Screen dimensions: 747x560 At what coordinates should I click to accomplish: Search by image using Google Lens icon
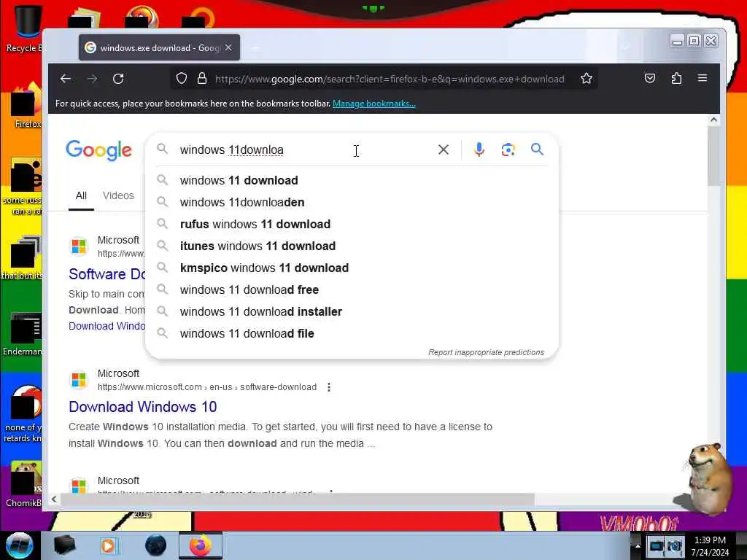pos(508,149)
